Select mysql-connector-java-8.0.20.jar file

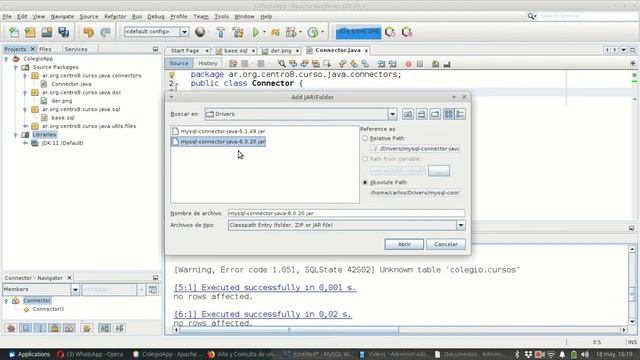[219, 142]
